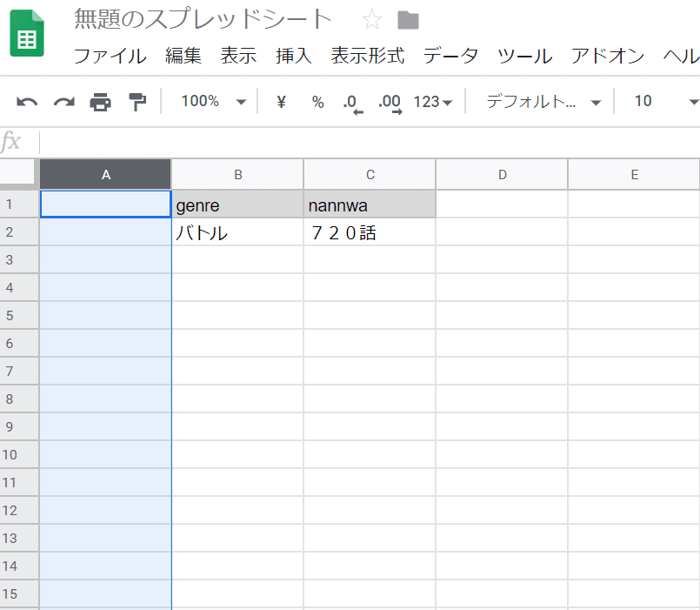Open the データ menu
This screenshot has width=700, height=610.
[450, 56]
